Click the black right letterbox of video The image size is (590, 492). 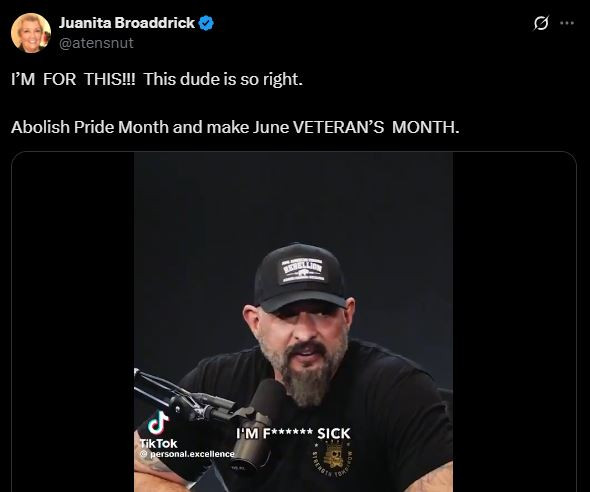(514, 322)
